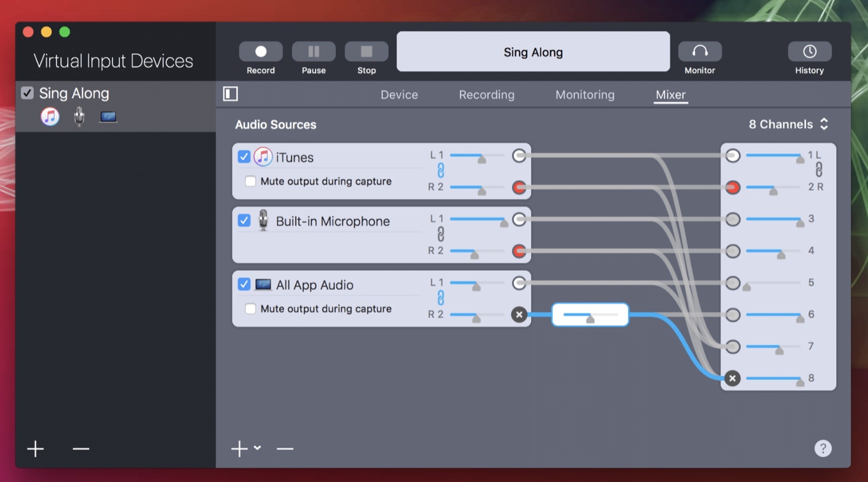868x482 pixels.
Task: Toggle the sidebar panel icon
Action: (231, 94)
